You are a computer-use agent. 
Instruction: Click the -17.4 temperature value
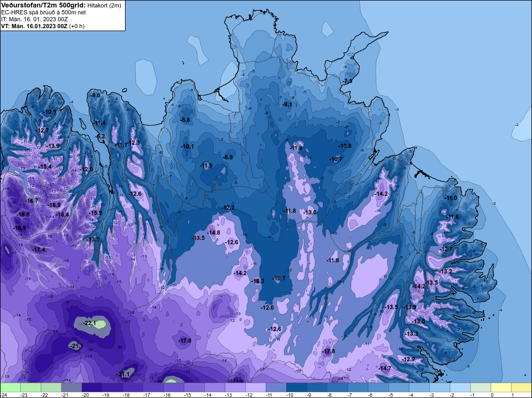(x=39, y=250)
